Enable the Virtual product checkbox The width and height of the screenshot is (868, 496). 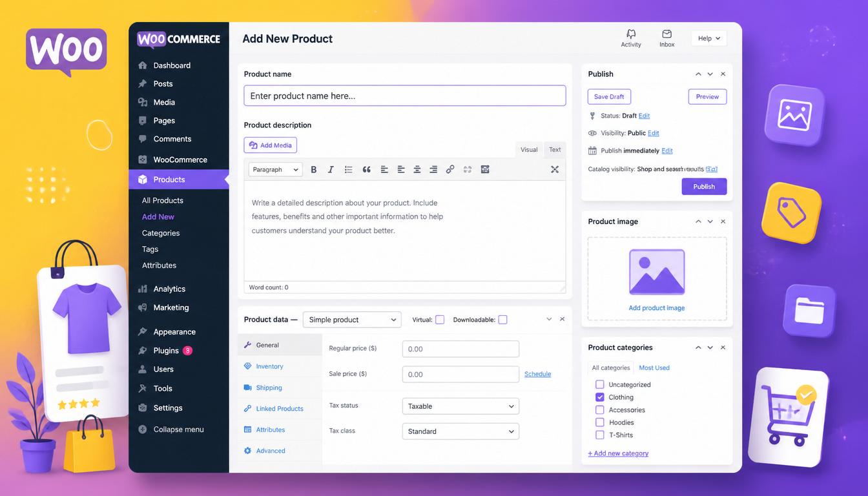pyautogui.click(x=440, y=320)
